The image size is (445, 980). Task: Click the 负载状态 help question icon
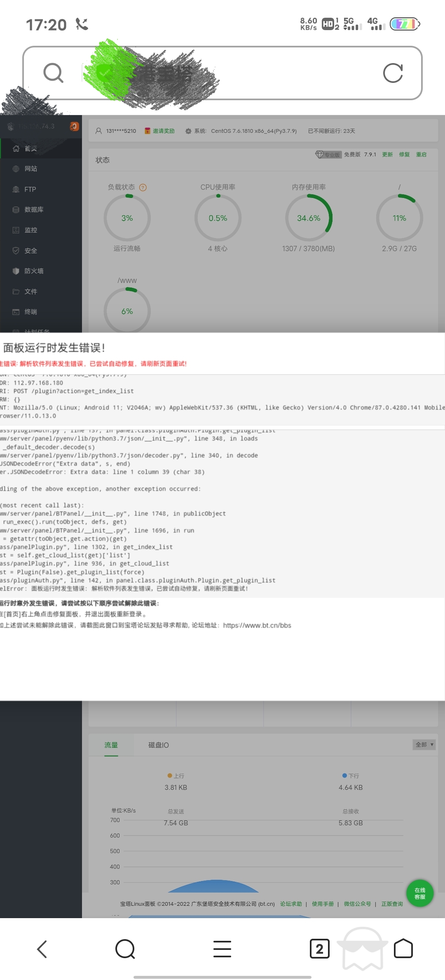pyautogui.click(x=143, y=187)
